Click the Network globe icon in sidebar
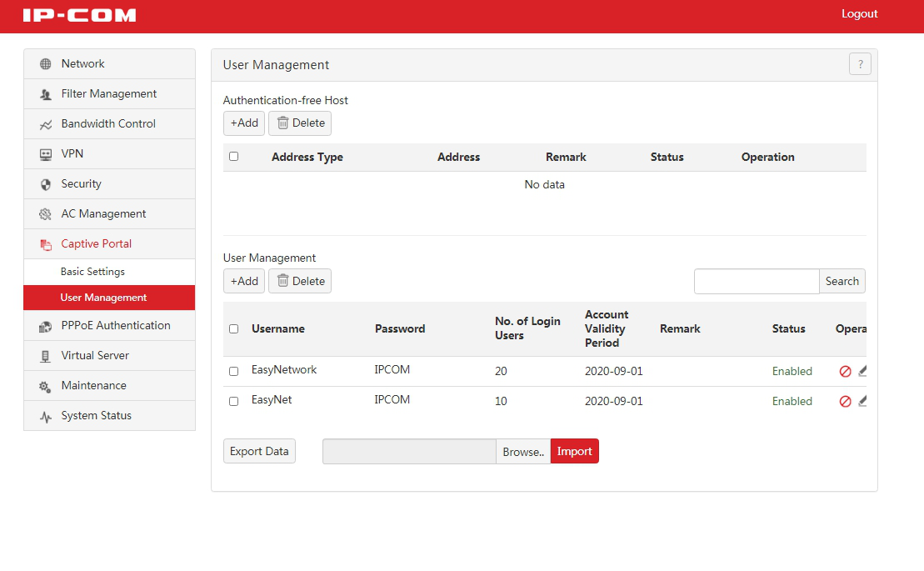 [x=45, y=63]
